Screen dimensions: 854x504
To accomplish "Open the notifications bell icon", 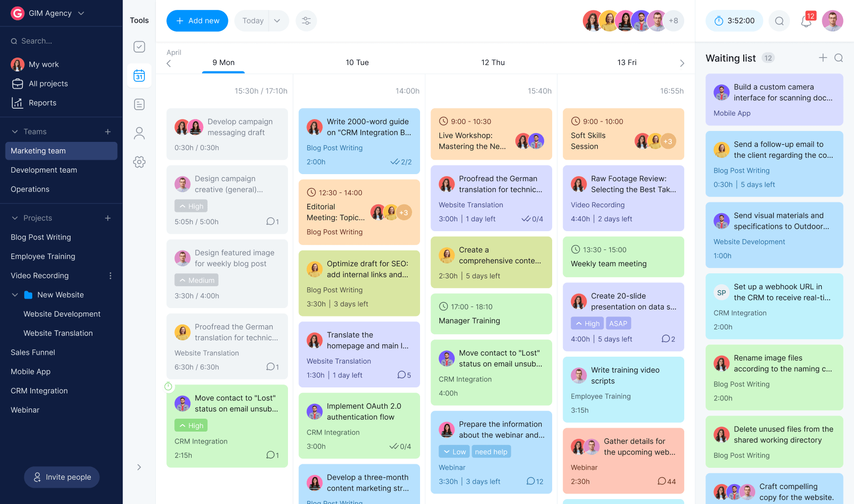I will (806, 21).
